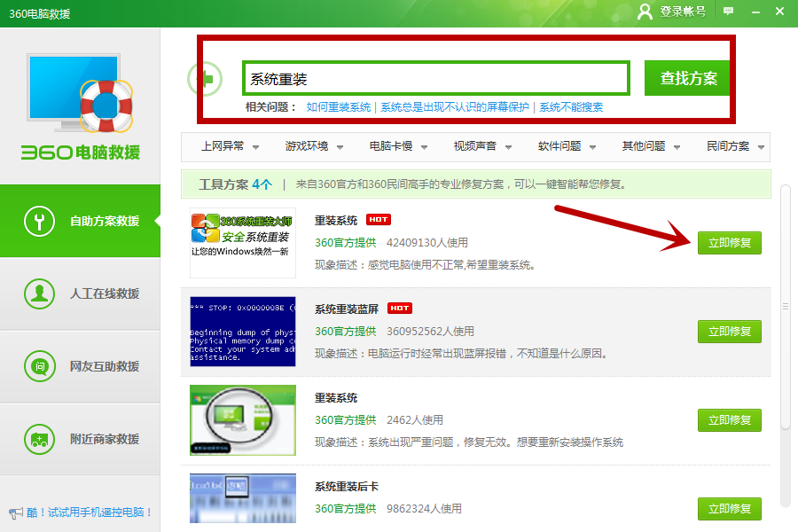This screenshot has height=532, width=798.
Task: Click the wrench icon for 自助方案救援
Action: tap(39, 221)
